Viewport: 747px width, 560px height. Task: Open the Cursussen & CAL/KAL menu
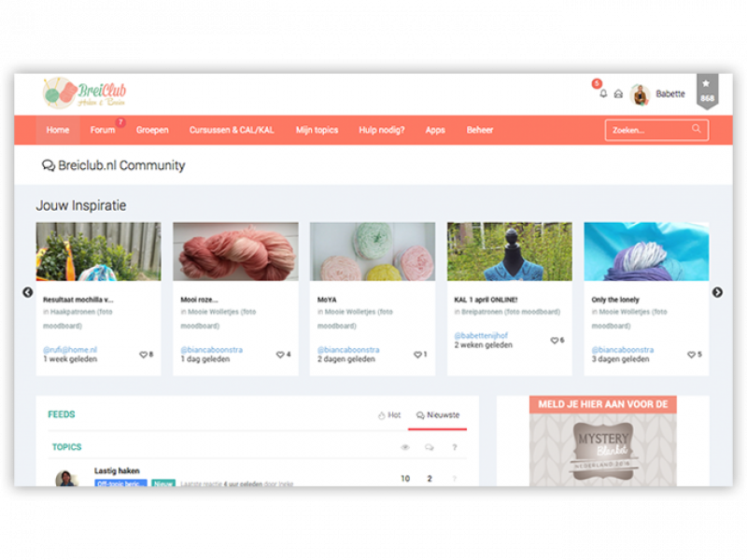(233, 130)
